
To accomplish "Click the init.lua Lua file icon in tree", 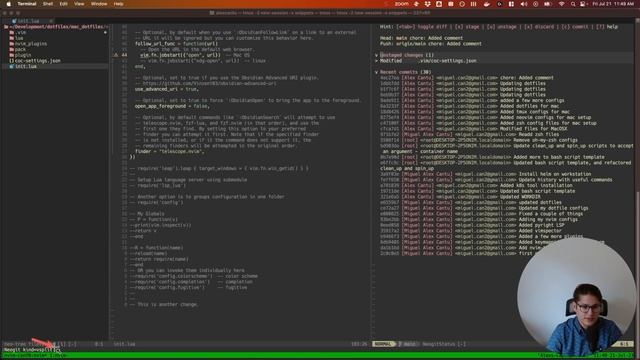I will click(11, 66).
